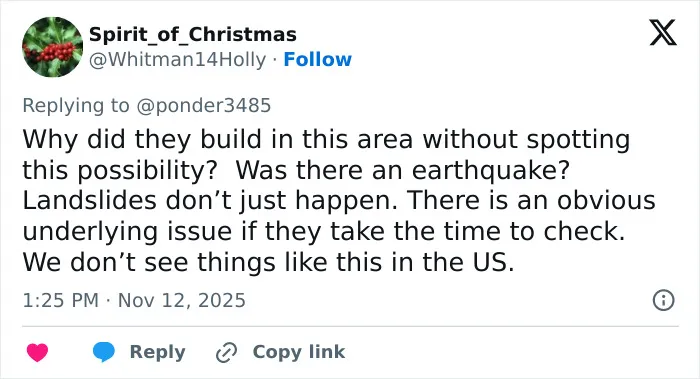The width and height of the screenshot is (700, 379).
Task: Click the first line Why did they build
Action: [x=326, y=139]
